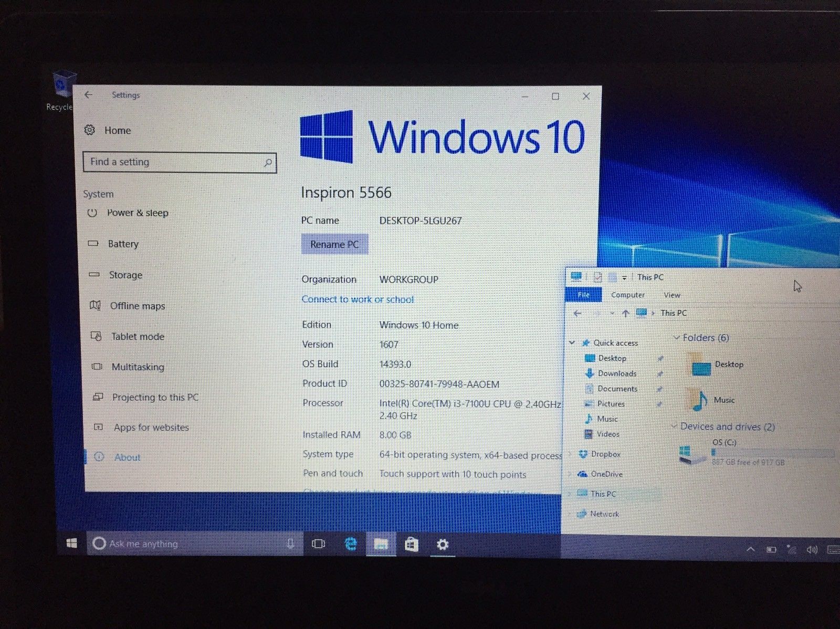Open recent locations dropdown in File Explorer
Image resolution: width=840 pixels, height=629 pixels.
click(612, 313)
